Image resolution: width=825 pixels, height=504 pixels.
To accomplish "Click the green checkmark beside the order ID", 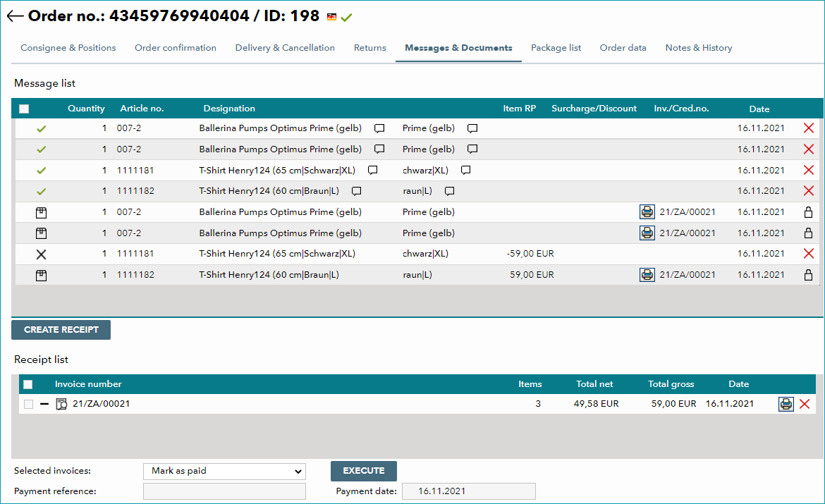I will [x=346, y=18].
